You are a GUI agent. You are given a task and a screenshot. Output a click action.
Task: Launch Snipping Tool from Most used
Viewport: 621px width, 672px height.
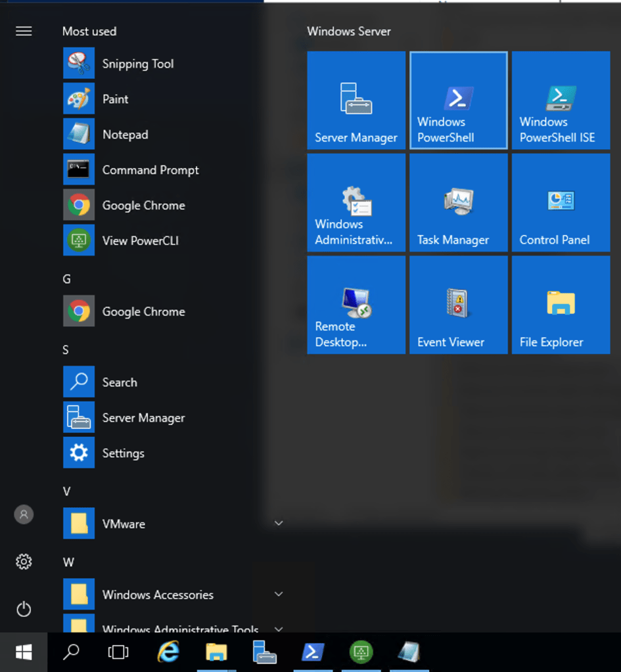[138, 64]
